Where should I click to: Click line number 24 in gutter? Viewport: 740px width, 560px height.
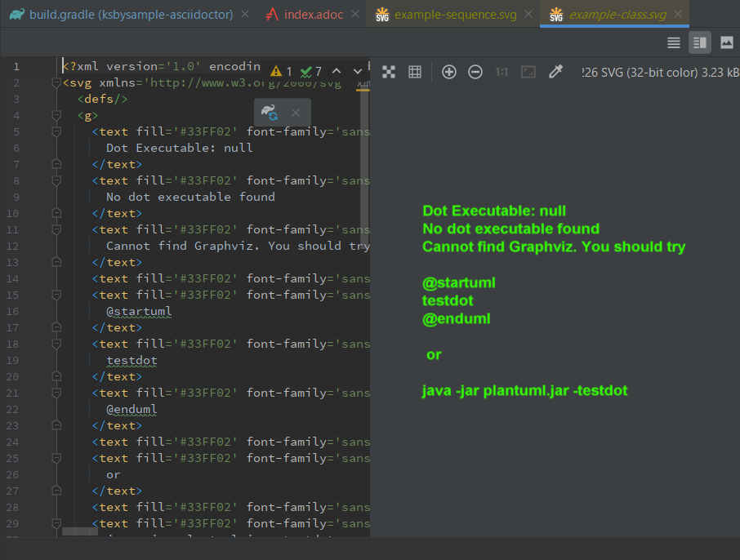[x=13, y=442]
